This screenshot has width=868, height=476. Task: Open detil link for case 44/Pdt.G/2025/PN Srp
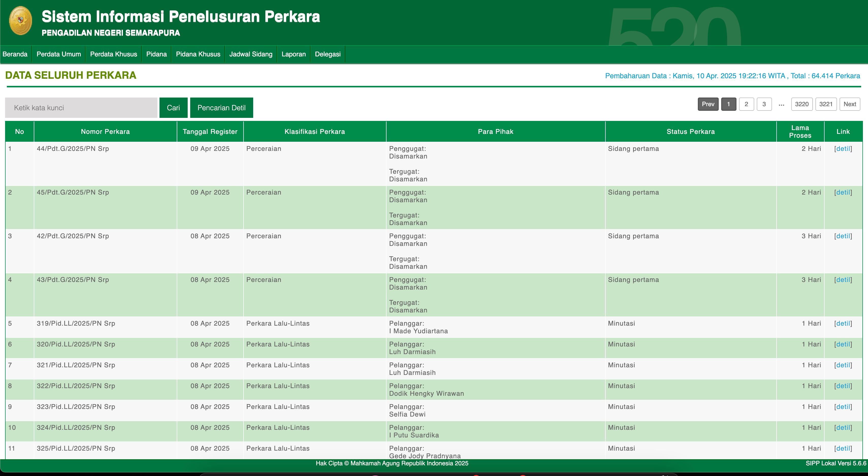pos(843,149)
